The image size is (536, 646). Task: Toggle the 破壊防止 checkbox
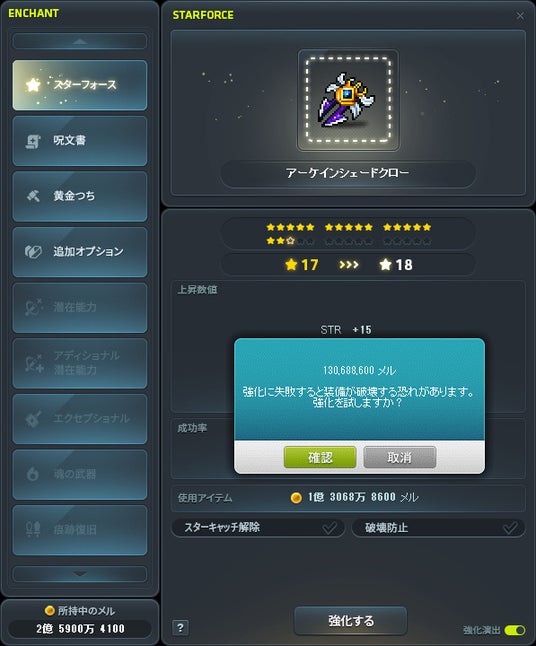[x=510, y=528]
